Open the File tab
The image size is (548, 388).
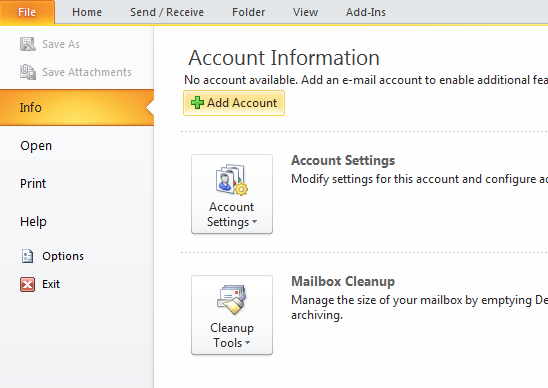(x=27, y=12)
